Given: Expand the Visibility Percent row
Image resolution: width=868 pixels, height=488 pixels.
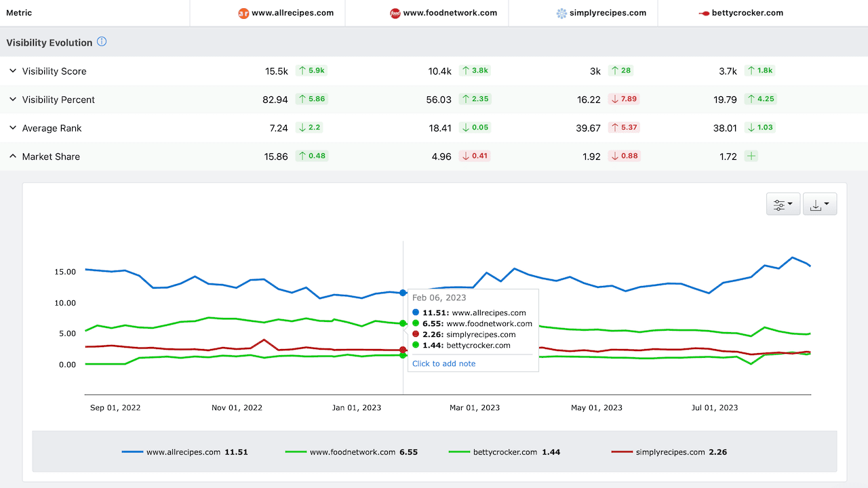Looking at the screenshot, I should pyautogui.click(x=12, y=99).
